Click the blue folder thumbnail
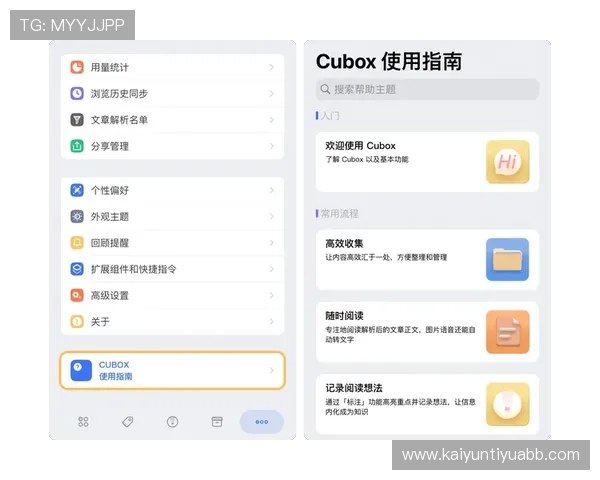Screen dimensions: 600x480 click(508, 260)
